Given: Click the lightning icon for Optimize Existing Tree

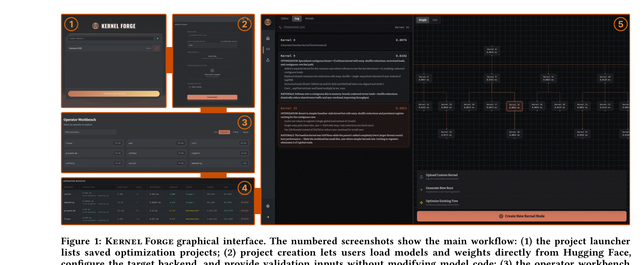Looking at the screenshot, I should tap(421, 202).
